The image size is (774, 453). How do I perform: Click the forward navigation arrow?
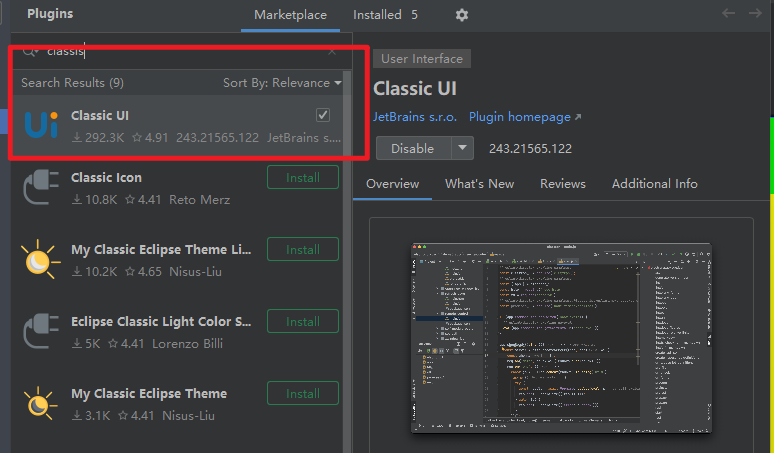pyautogui.click(x=755, y=13)
